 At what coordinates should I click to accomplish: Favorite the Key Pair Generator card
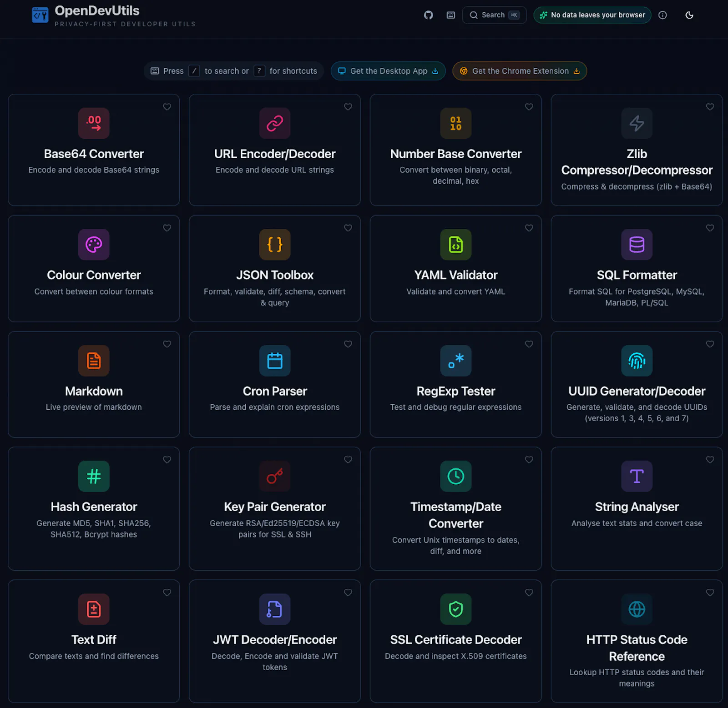[348, 460]
